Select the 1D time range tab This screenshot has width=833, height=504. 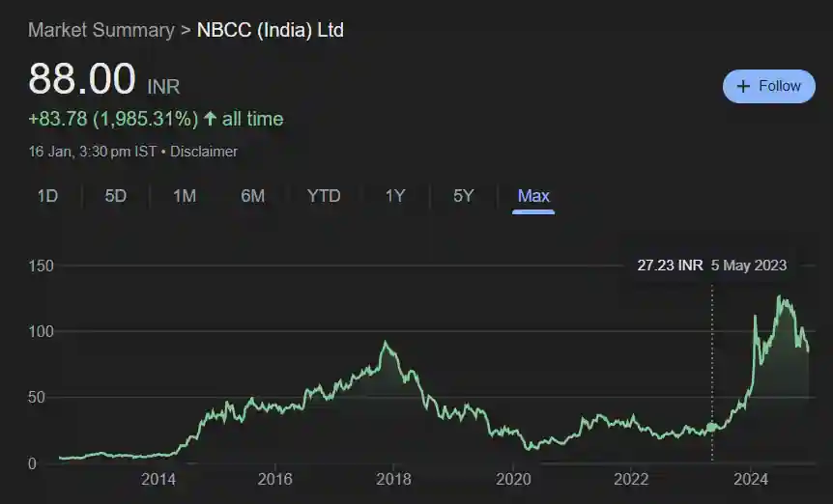(x=47, y=196)
